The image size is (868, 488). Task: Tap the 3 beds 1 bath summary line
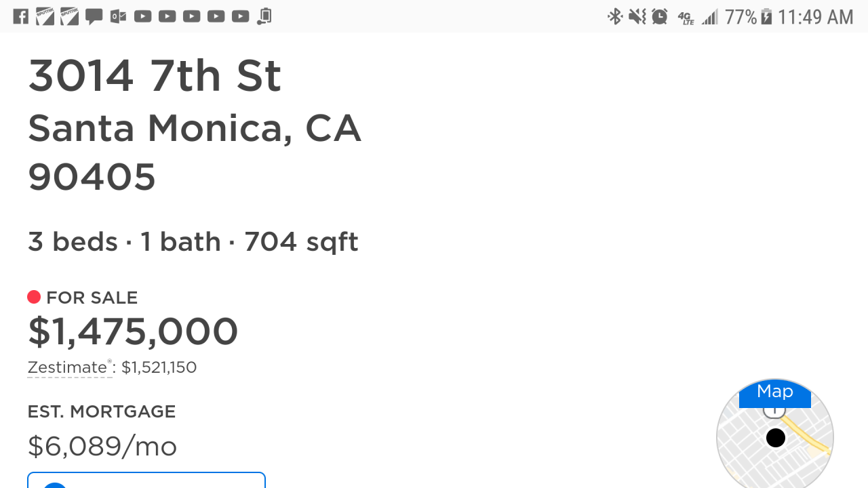(x=193, y=241)
